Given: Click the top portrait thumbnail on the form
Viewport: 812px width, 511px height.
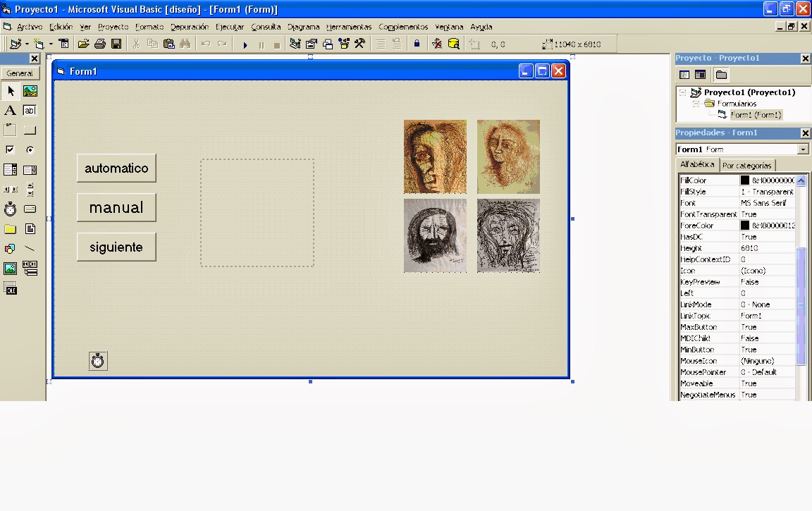Looking at the screenshot, I should (435, 156).
